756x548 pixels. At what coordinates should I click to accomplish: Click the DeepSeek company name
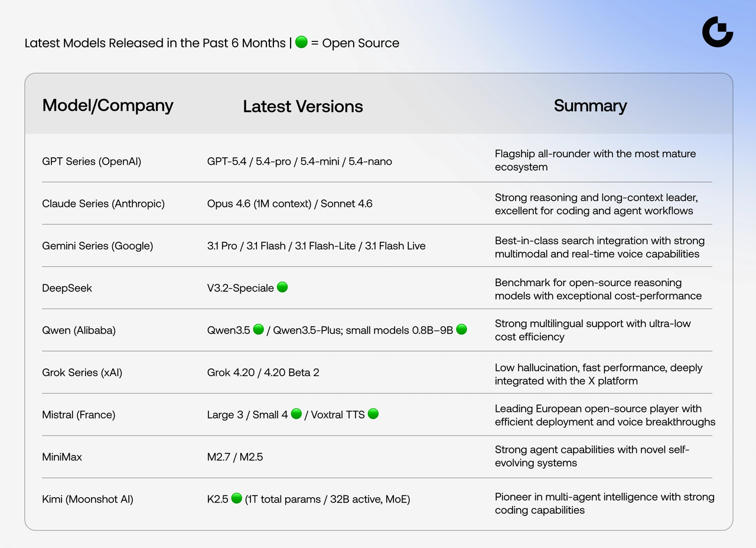click(67, 288)
